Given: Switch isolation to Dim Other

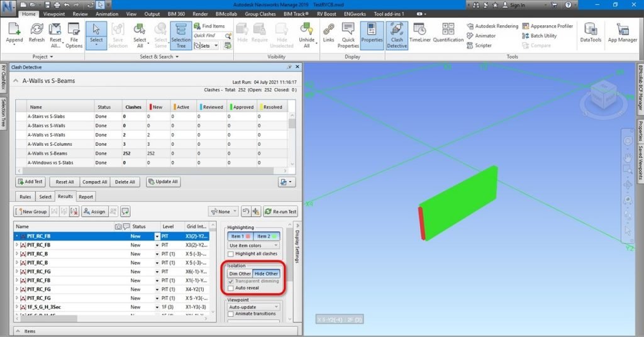Looking at the screenshot, I should [x=240, y=273].
